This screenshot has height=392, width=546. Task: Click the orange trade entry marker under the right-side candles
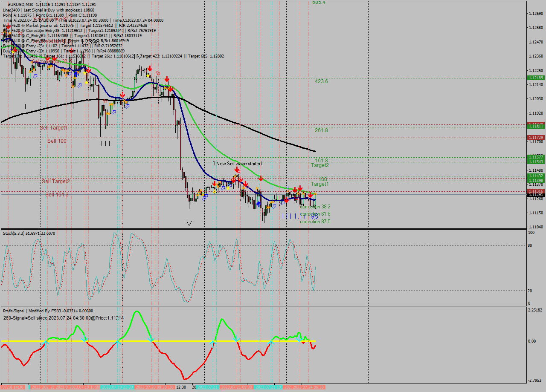(315, 194)
